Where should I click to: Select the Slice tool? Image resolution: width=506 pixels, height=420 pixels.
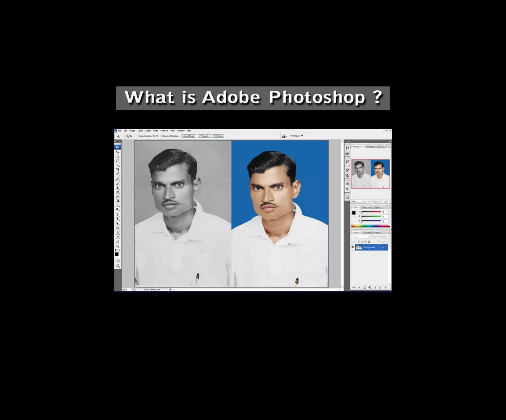coord(118,174)
